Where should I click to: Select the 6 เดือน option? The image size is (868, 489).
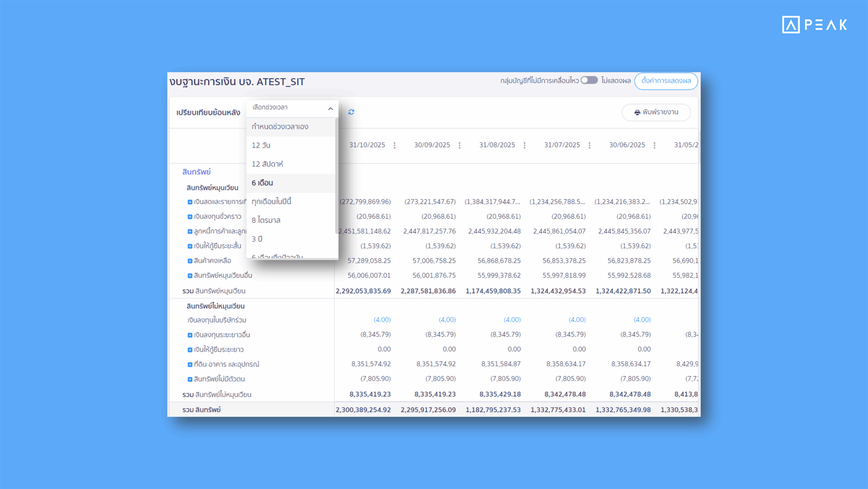pos(262,183)
